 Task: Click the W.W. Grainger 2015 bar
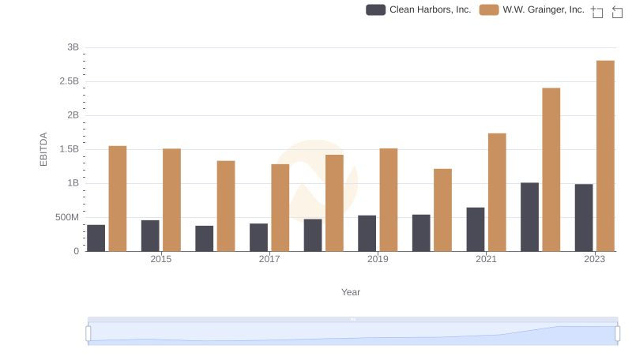(x=171, y=200)
